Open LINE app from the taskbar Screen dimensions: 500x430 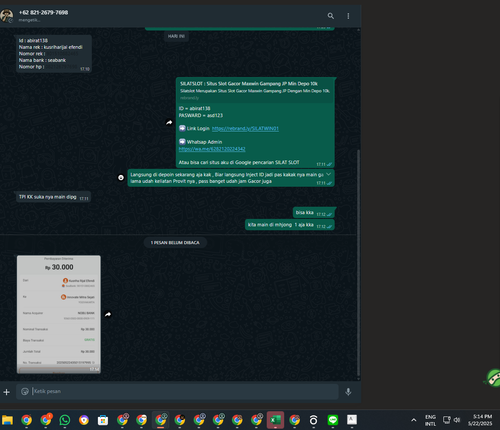333,420
